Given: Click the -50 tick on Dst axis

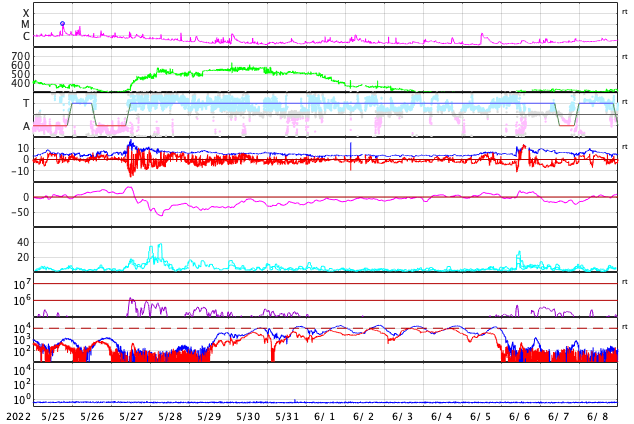Looking at the screenshot, I should tap(19, 211).
